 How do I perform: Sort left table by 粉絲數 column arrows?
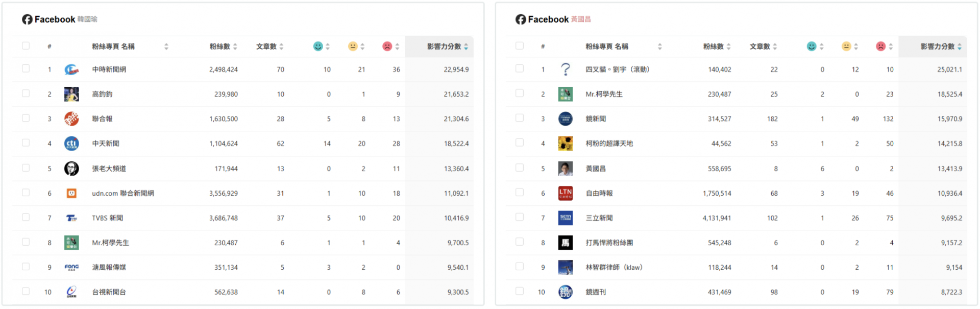(x=235, y=46)
